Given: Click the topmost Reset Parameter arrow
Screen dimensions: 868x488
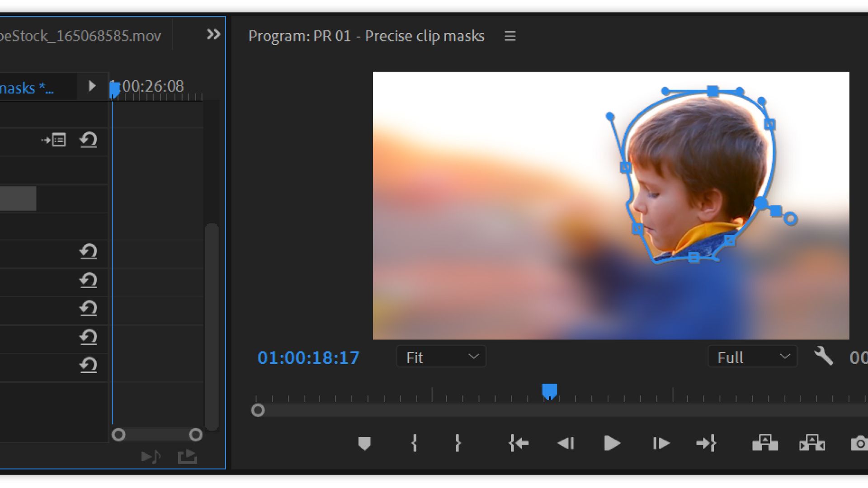Looking at the screenshot, I should tap(88, 140).
